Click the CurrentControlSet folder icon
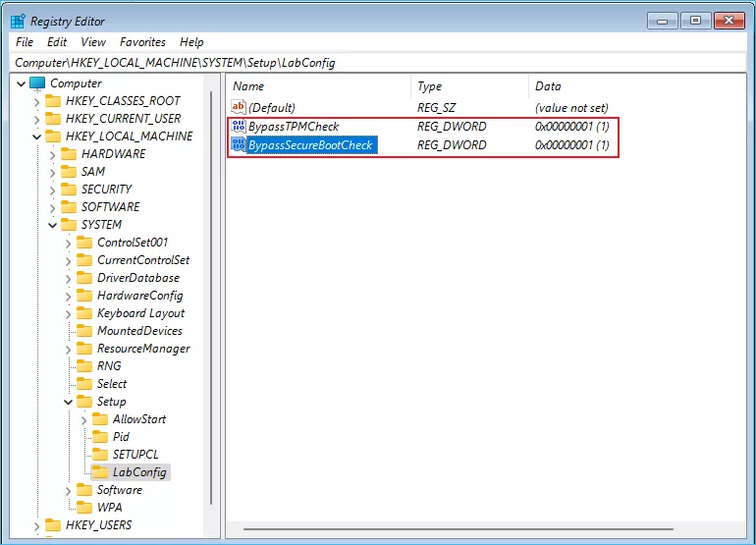Screen dimensions: 756x545 point(84,260)
